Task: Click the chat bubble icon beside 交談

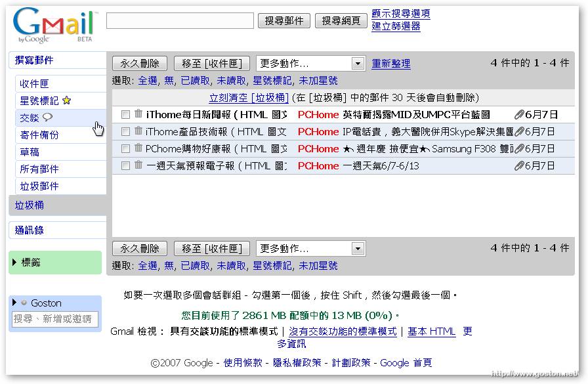Action: (48, 117)
